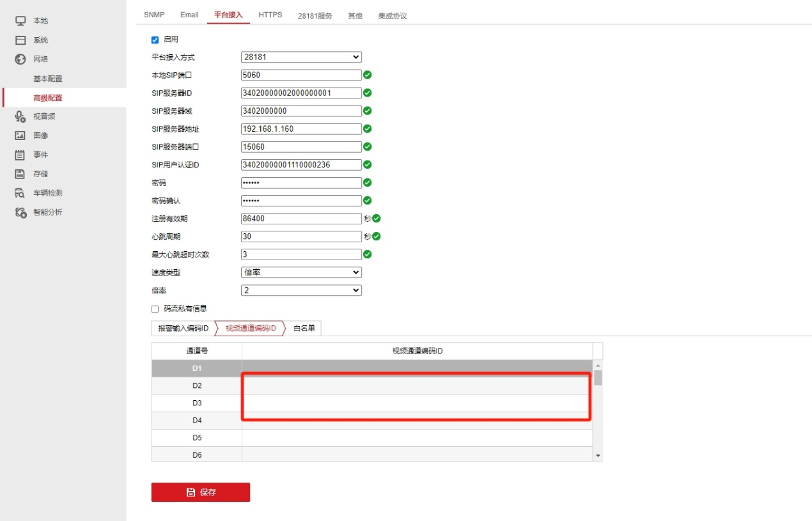Switch to the 白名单 whitelist tab
The image size is (812, 521).
tap(303, 327)
